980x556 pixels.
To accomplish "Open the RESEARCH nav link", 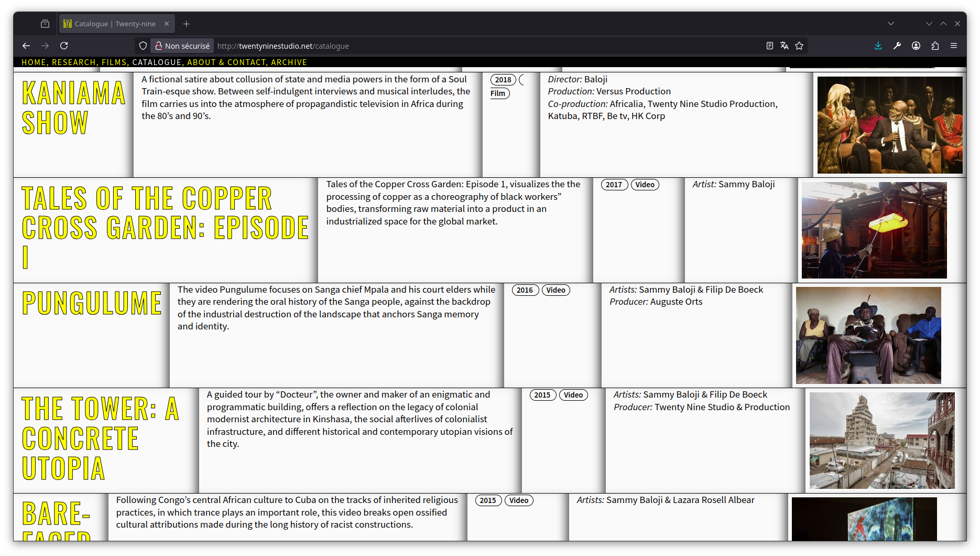I will 73,62.
